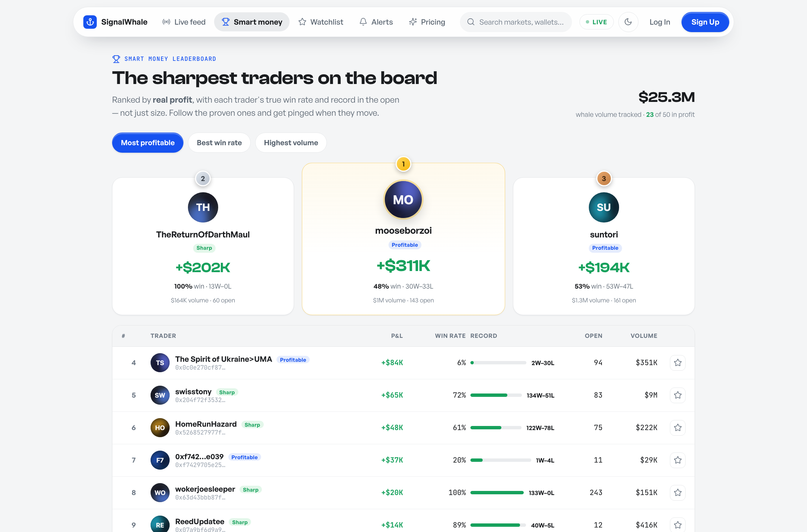
Task: Open the RE avatar for ReedUpdatee
Action: point(160,524)
